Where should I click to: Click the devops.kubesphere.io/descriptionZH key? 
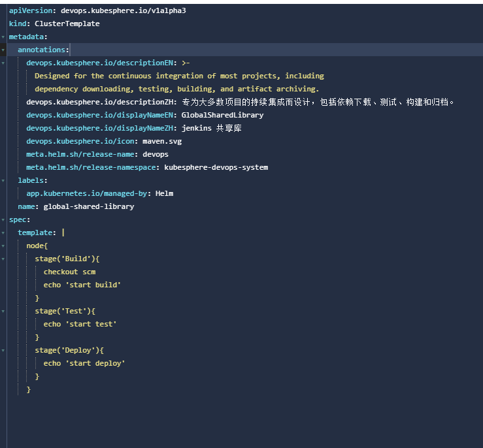pos(100,102)
